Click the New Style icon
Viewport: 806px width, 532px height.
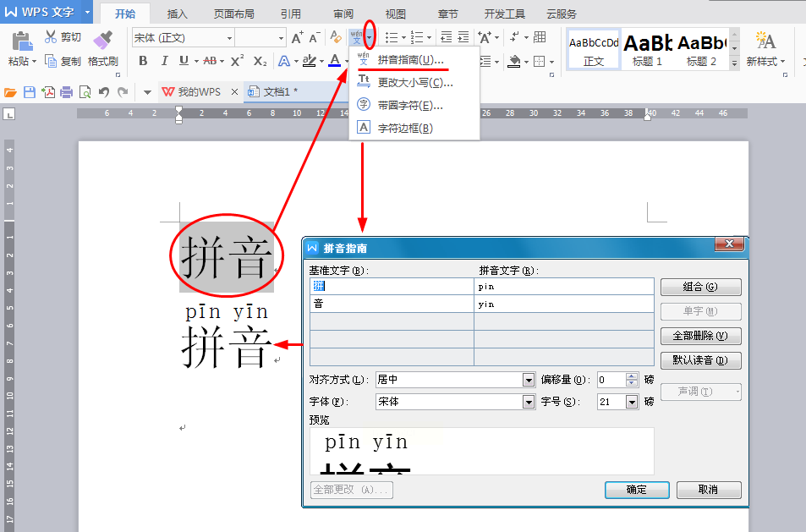765,40
